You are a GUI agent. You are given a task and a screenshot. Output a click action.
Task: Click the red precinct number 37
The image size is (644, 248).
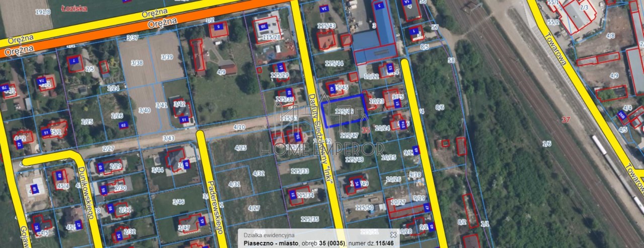566,119
